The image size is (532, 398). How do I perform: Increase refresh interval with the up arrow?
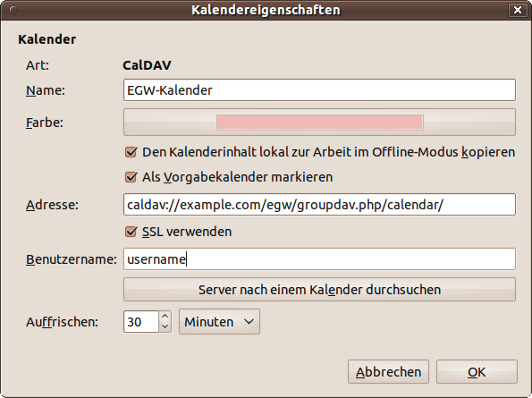(165, 316)
